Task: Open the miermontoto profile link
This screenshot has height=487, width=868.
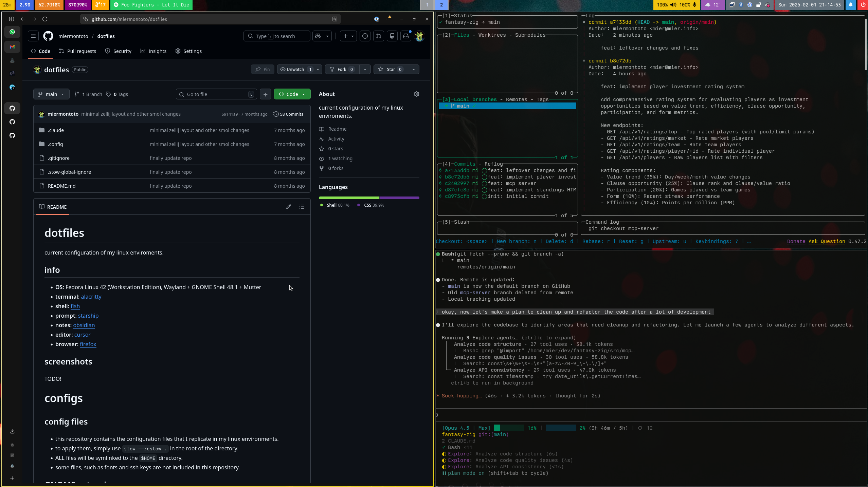Action: pyautogui.click(x=73, y=36)
